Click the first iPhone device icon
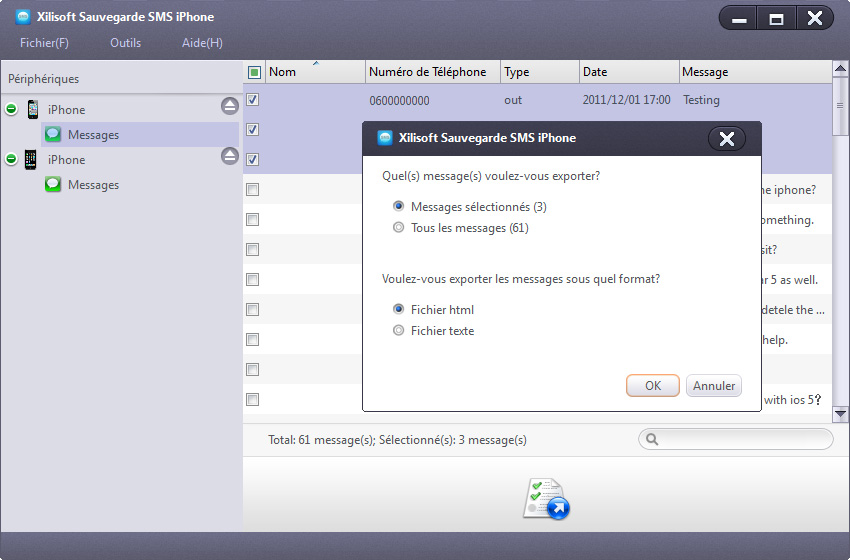 coord(33,109)
